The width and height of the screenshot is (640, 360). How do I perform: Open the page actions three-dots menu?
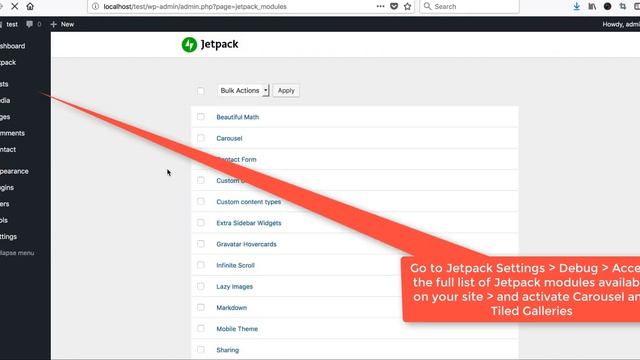pos(380,6)
